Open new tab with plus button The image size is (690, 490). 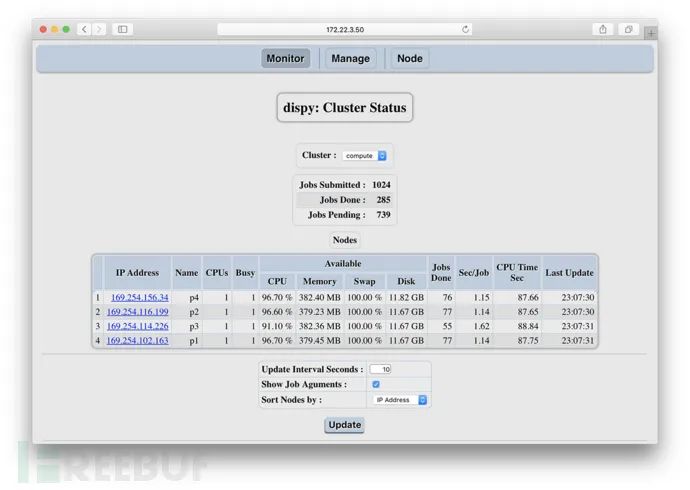click(x=651, y=33)
